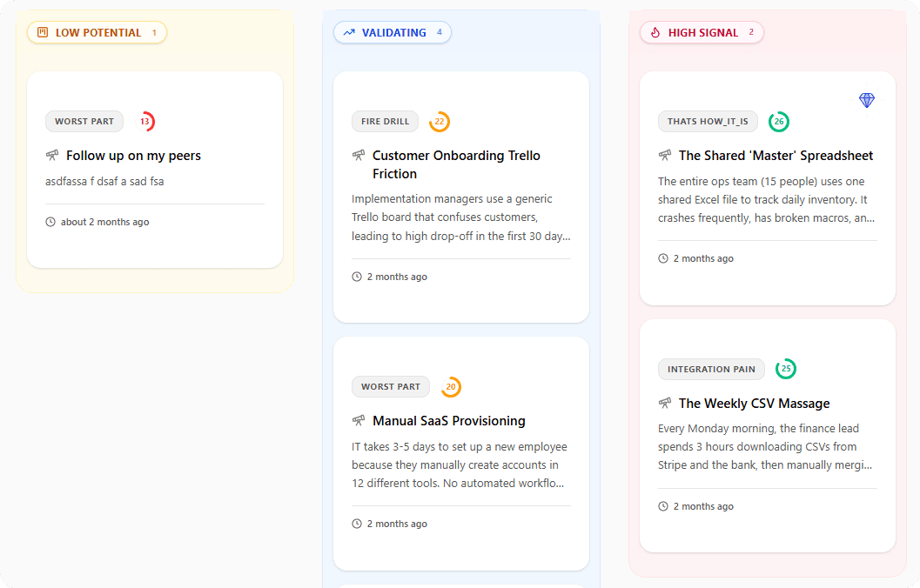
Task: Click description starting IT takes 3-5 days
Action: (x=460, y=464)
